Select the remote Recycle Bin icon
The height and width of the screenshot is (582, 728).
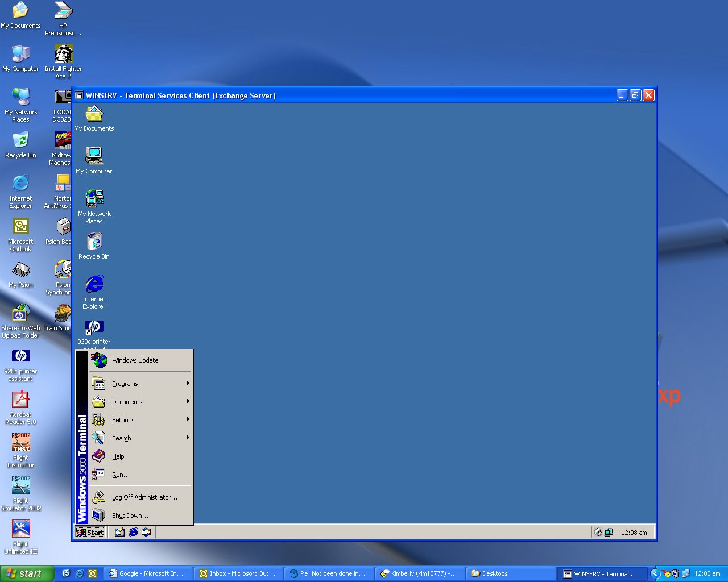pos(94,242)
